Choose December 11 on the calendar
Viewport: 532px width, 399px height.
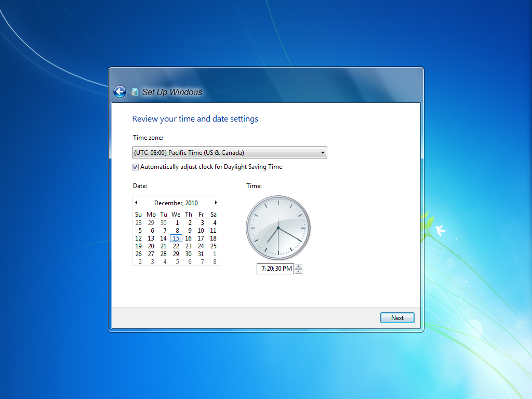[213, 231]
